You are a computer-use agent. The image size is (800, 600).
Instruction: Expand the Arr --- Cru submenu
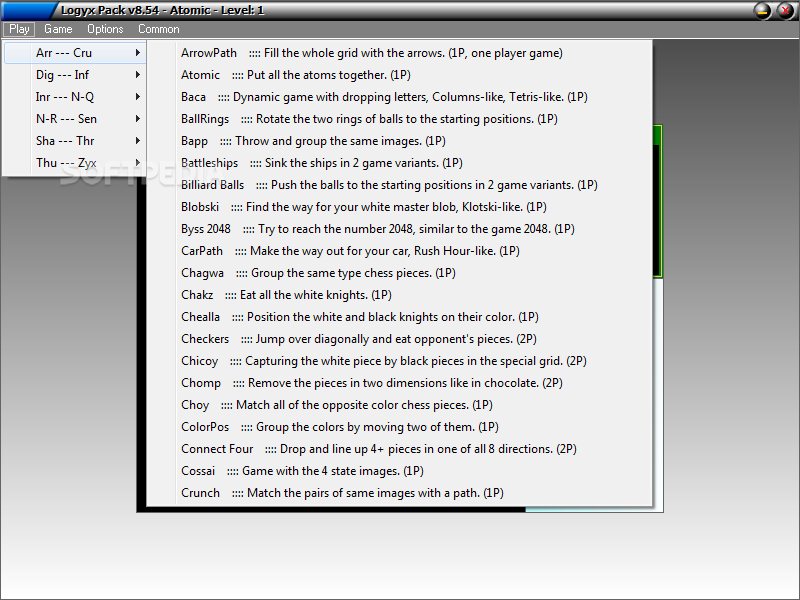click(x=75, y=53)
